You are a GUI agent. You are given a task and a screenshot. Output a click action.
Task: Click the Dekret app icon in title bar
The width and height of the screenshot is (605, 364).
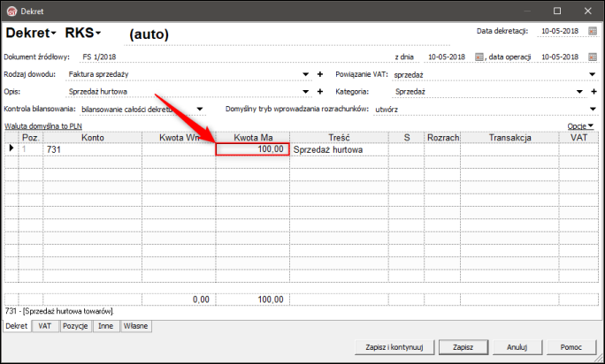[12, 11]
